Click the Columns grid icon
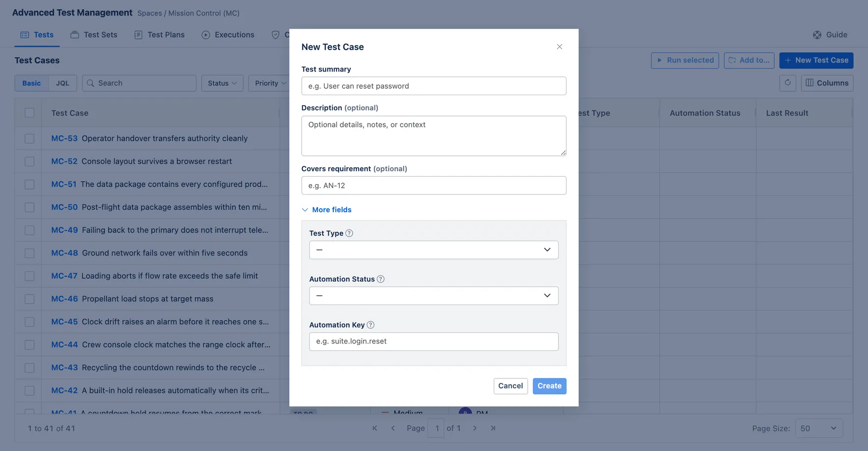Image resolution: width=868 pixels, height=451 pixels. [810, 83]
